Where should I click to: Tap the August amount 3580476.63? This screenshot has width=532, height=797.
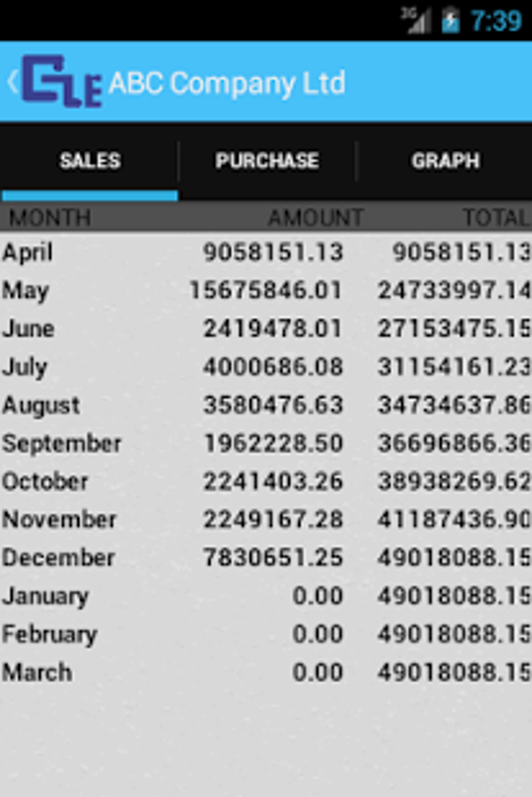point(273,405)
